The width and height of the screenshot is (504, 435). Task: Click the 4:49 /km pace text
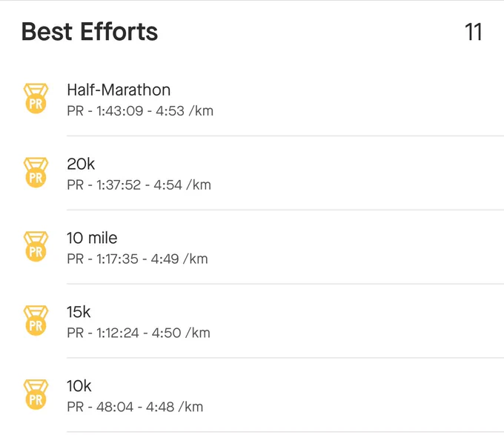coord(179,259)
